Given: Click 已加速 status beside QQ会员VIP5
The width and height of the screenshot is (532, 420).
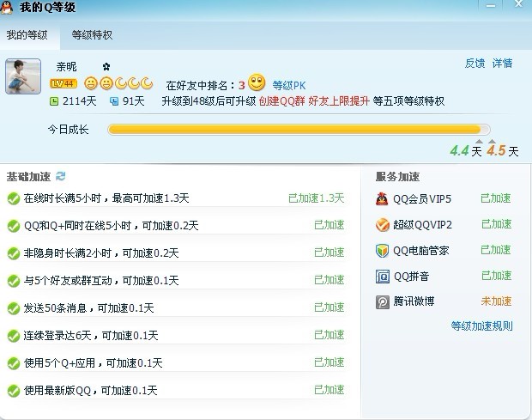Looking at the screenshot, I should pyautogui.click(x=496, y=198).
